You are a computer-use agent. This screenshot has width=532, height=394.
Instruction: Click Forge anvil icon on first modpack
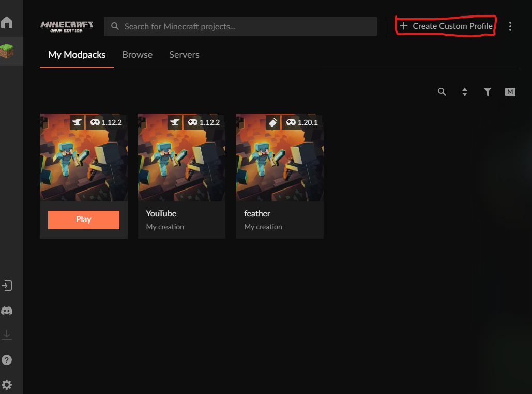click(77, 122)
